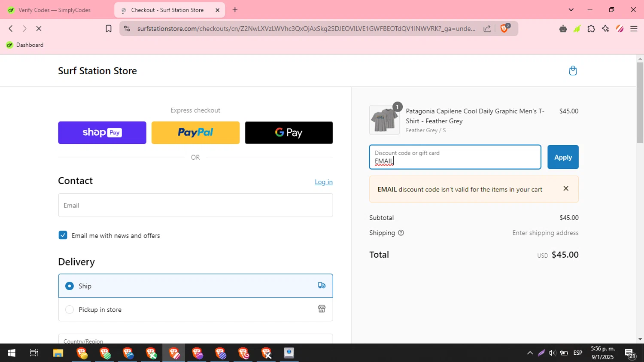644x362 pixels.
Task: Pay with PayPal button
Action: (195, 133)
